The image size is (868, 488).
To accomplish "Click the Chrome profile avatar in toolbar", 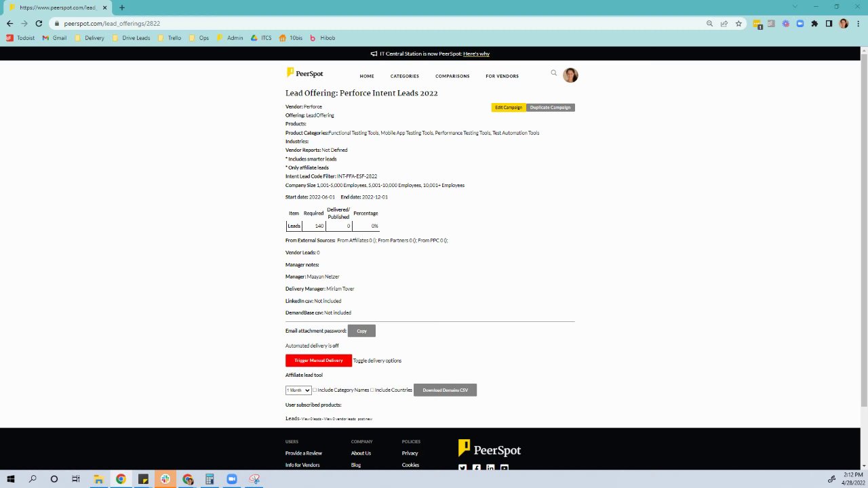I will (844, 23).
